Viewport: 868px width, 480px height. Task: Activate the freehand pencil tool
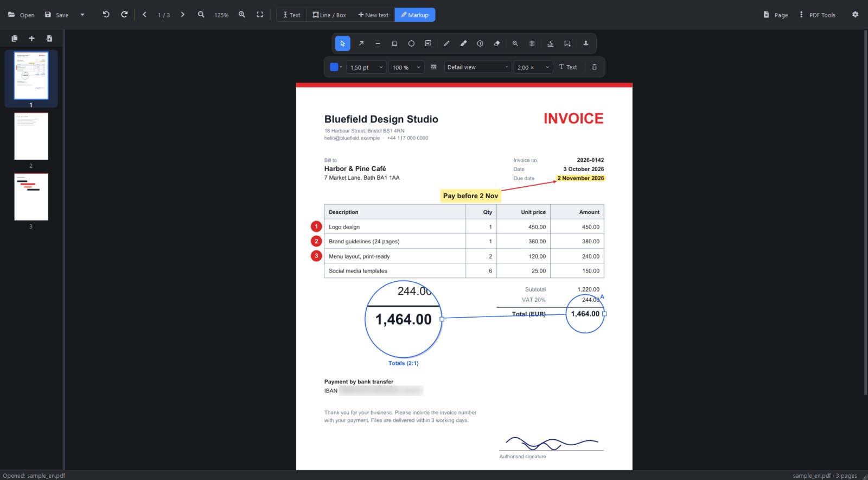pyautogui.click(x=446, y=43)
